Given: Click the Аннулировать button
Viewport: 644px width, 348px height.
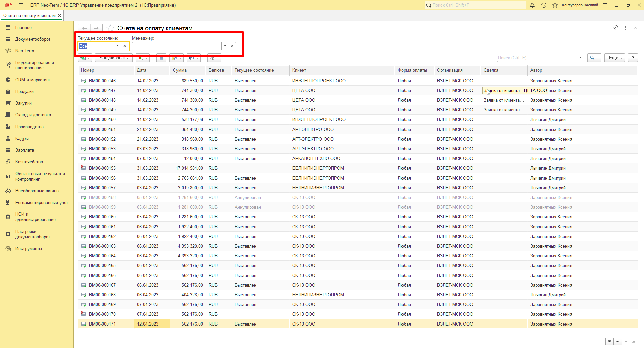Looking at the screenshot, I should (x=113, y=58).
